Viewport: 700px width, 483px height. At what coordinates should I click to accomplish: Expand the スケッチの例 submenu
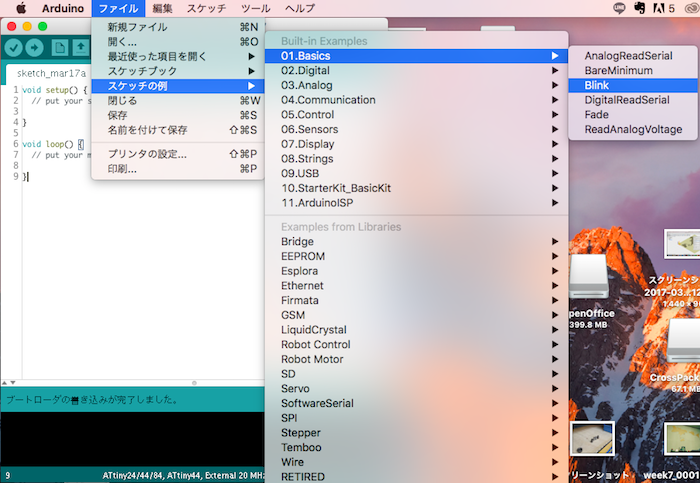point(178,86)
